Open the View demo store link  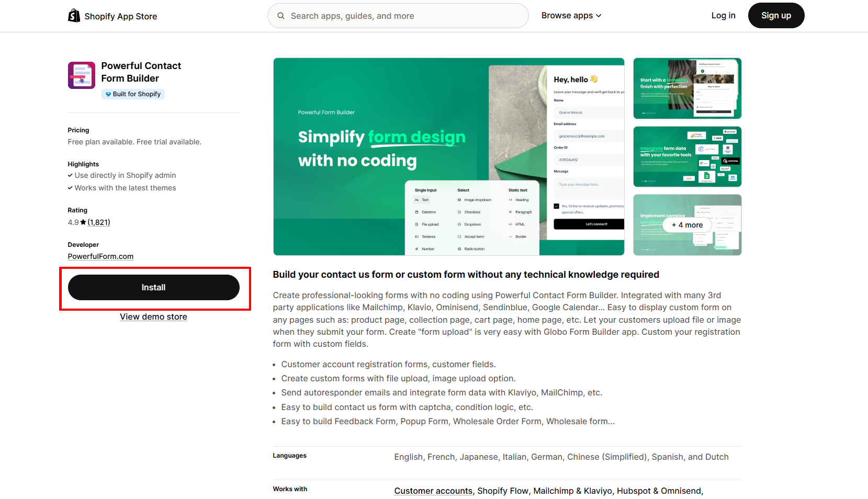tap(153, 317)
